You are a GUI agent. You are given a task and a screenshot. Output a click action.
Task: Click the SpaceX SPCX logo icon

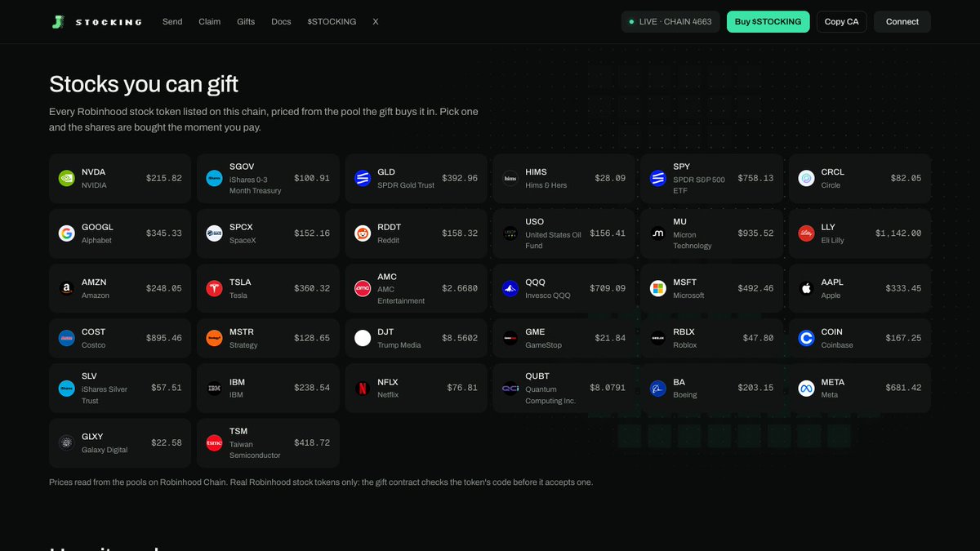pyautogui.click(x=214, y=233)
